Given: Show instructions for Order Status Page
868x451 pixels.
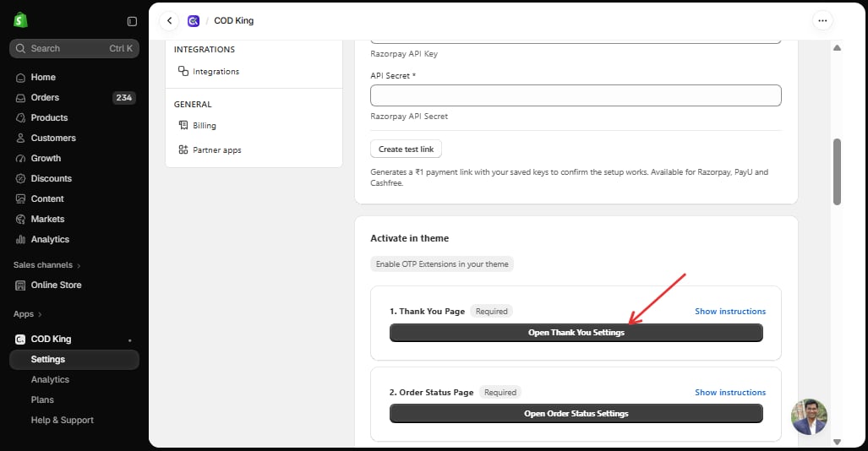Looking at the screenshot, I should point(730,393).
